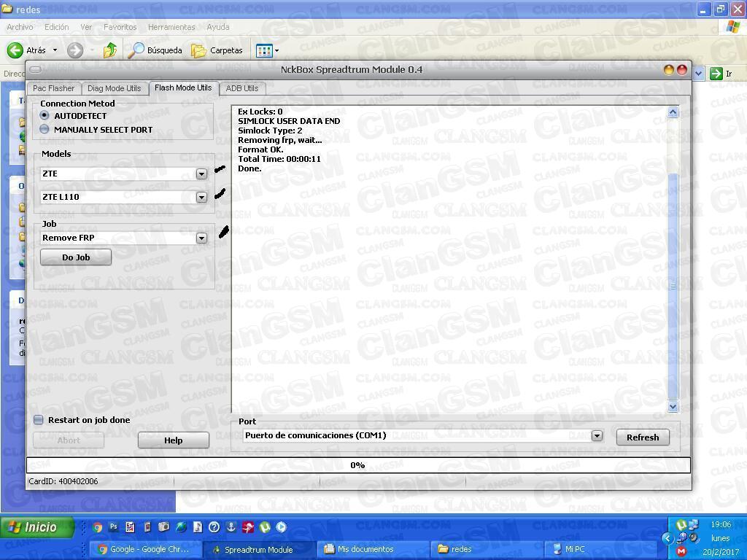Open uTorrent from the system tray
The width and height of the screenshot is (747, 560).
coord(682,525)
